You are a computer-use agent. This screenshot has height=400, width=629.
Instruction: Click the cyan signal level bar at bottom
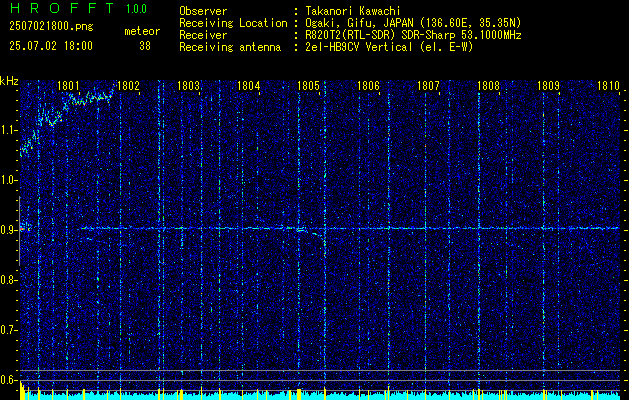point(319,397)
